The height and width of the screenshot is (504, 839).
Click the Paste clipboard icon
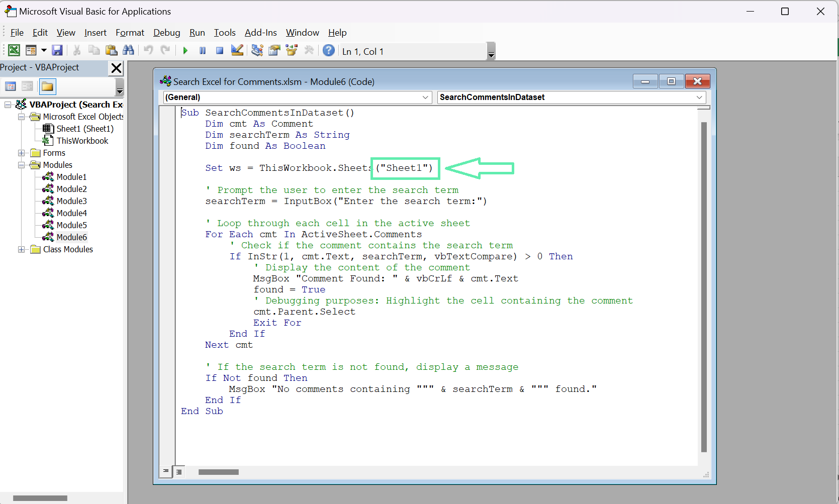pyautogui.click(x=111, y=50)
